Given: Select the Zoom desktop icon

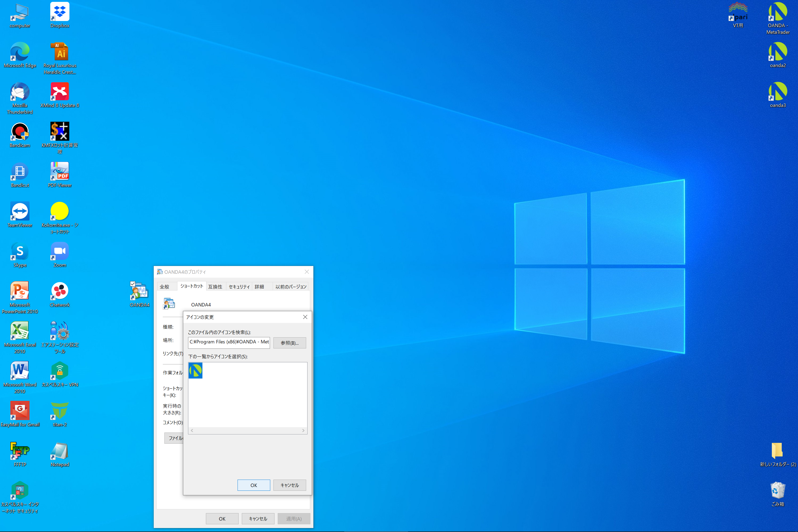Looking at the screenshot, I should pos(60,251).
